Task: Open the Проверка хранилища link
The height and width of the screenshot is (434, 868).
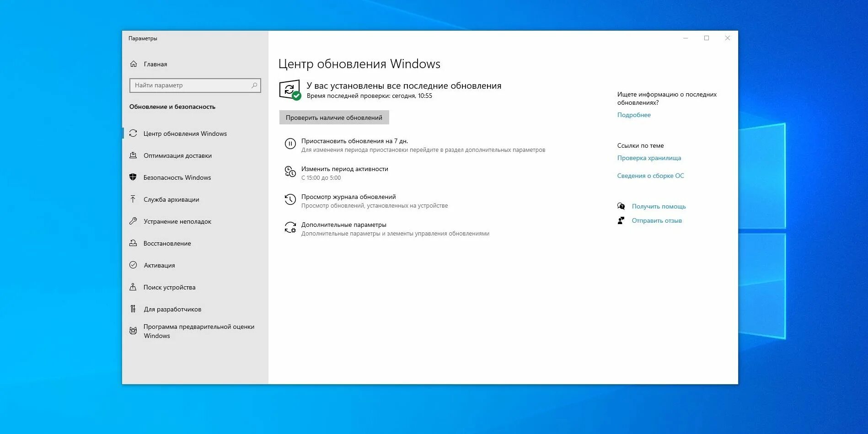Action: coord(649,158)
